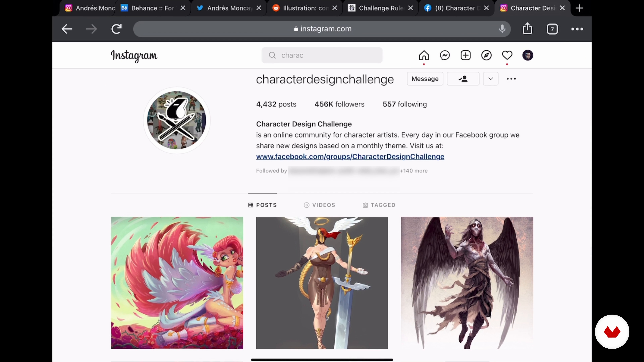View the 456K followers list
The height and width of the screenshot is (362, 644).
point(339,104)
